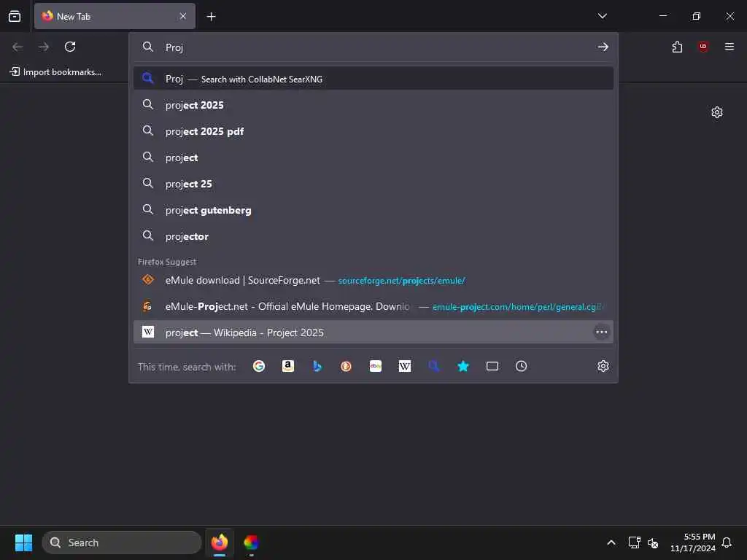Open eMule download SourceForge.net result
747x560 pixels.
pos(373,280)
